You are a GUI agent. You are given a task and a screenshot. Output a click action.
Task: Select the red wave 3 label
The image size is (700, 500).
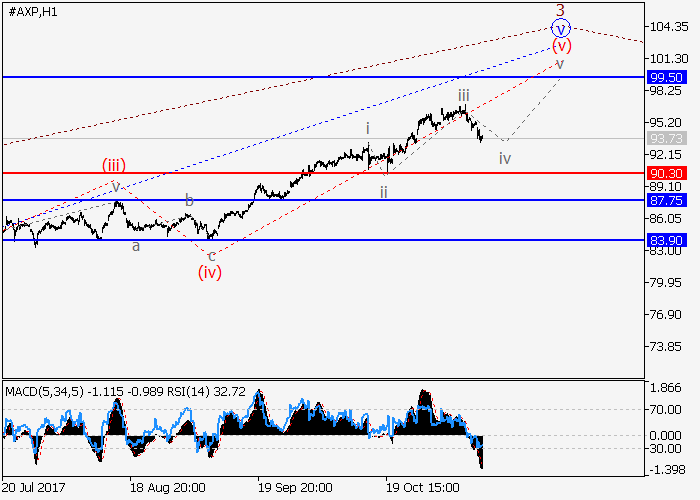point(561,10)
